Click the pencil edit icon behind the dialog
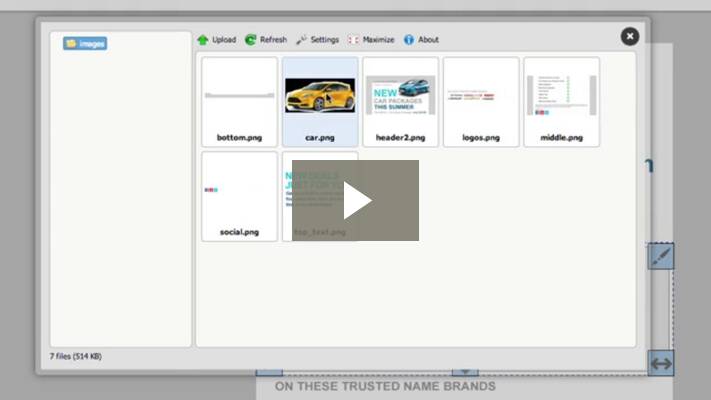Screen dimensions: 711x400 click(661, 256)
